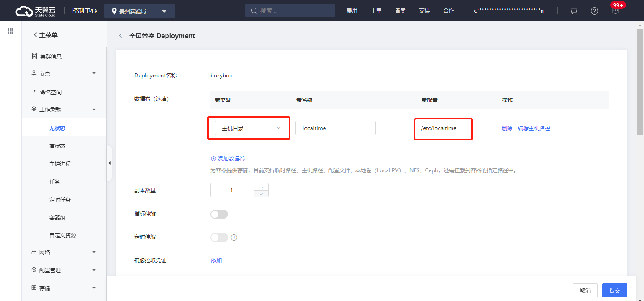Viewport: 644px width, 301px height.
Task: Click the 定时伸缩 warning info icon
Action: [x=234, y=237]
